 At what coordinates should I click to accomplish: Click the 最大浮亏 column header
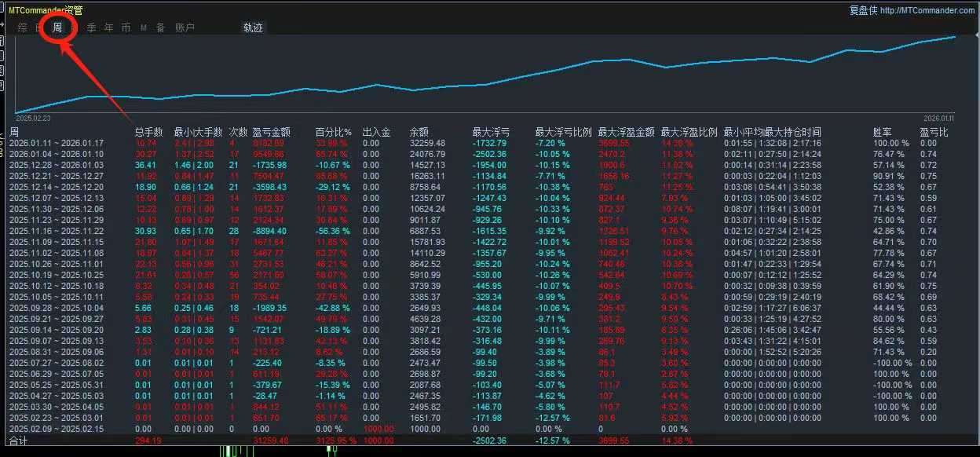491,132
